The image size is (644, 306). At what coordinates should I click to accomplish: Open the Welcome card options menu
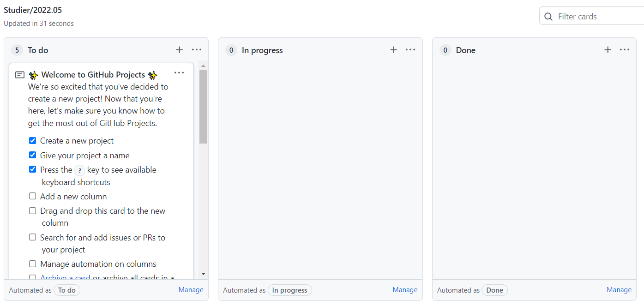(x=179, y=73)
